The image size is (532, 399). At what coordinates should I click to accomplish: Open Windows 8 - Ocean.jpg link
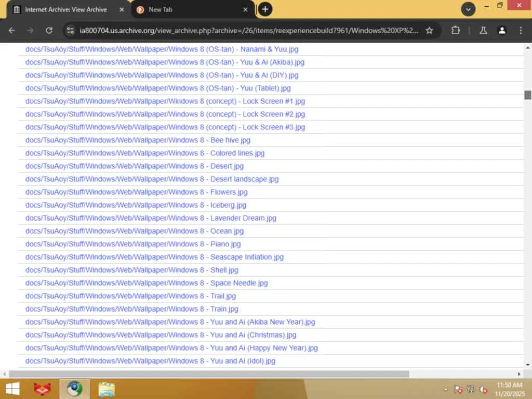click(135, 231)
